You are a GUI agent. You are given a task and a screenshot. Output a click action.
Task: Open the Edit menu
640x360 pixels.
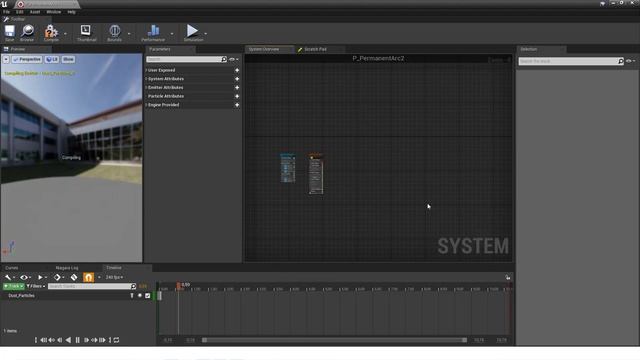[20, 12]
